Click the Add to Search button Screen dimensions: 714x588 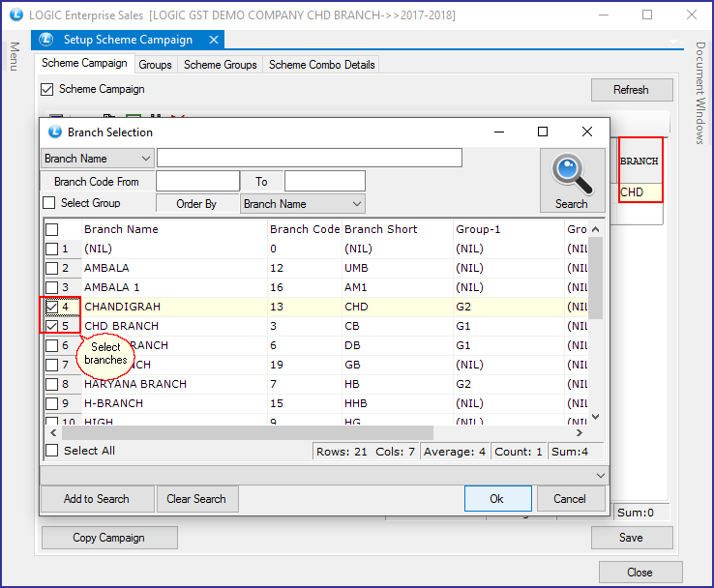tap(97, 499)
